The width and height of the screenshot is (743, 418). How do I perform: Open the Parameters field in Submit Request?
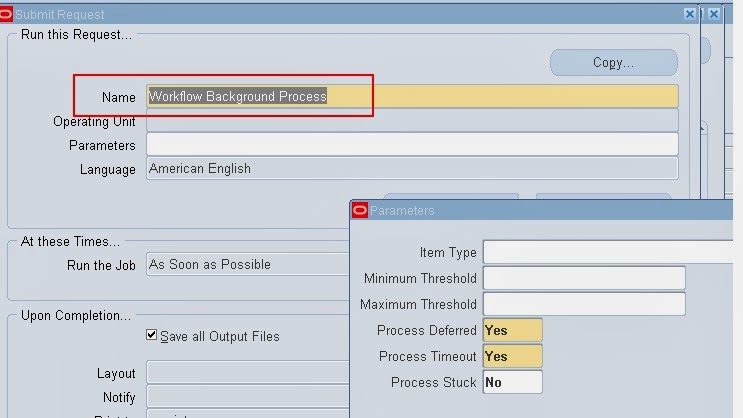412,145
